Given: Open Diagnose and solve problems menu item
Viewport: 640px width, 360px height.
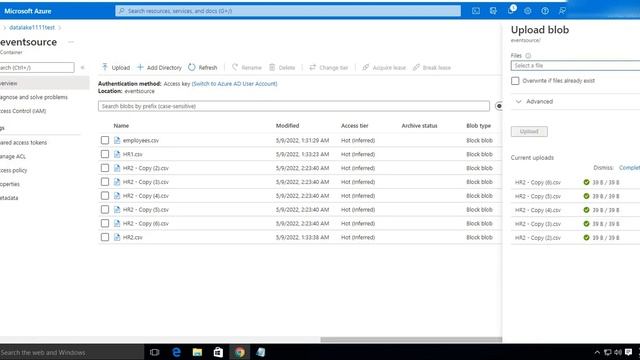Looking at the screenshot, I should pyautogui.click(x=33, y=97).
